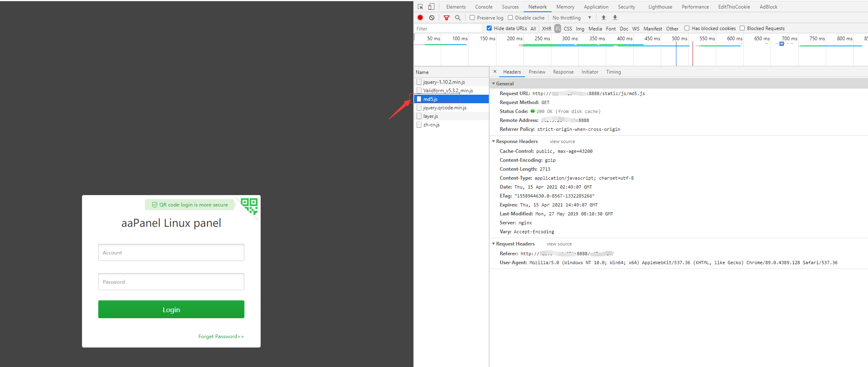Check Blocked Requests filter

tap(742, 28)
